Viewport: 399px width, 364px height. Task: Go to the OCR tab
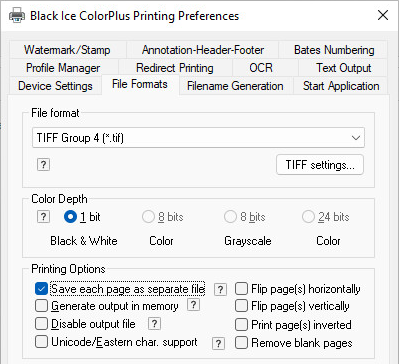(261, 68)
